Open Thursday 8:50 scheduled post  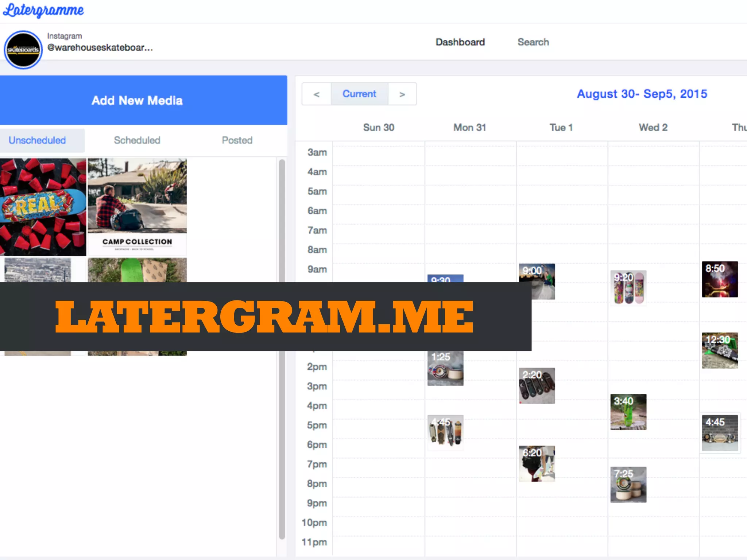coord(720,279)
